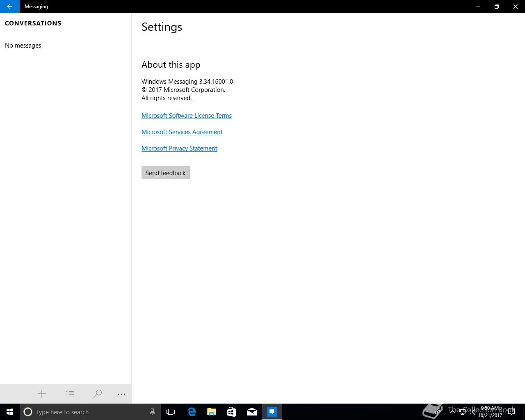Image resolution: width=525 pixels, height=420 pixels.
Task: Open the volume tray icon
Action: (472, 412)
